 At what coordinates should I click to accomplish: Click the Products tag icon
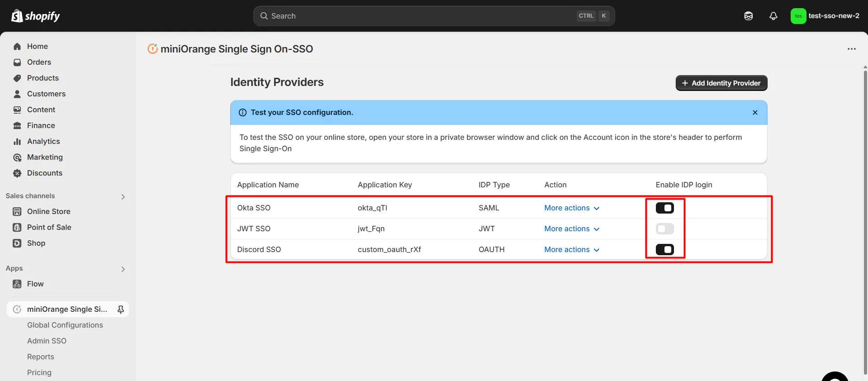pyautogui.click(x=17, y=78)
